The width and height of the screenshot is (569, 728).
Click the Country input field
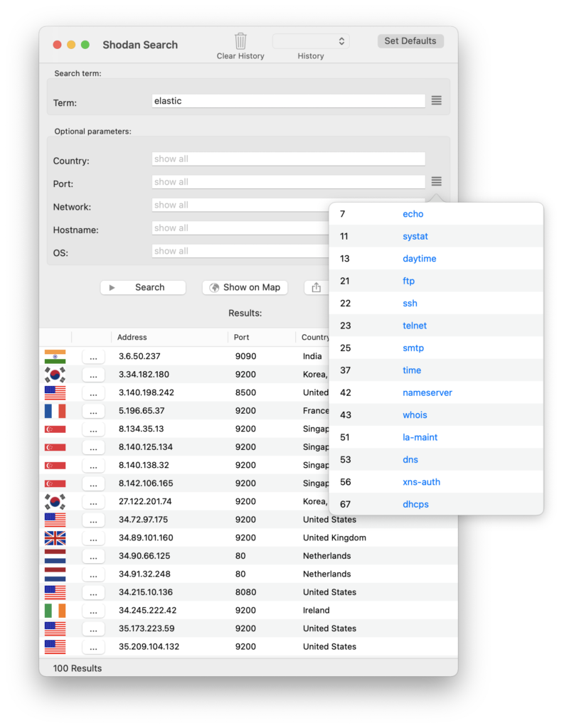pyautogui.click(x=288, y=159)
